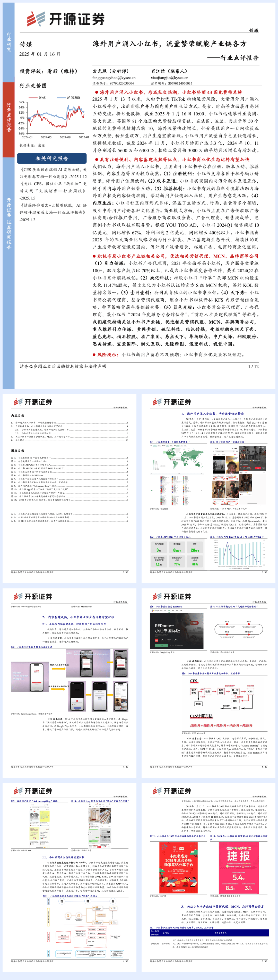Open related report 《CES 展或预示端侧 AI 发展加速
Viewport: 278px width, 980px height.
pos(53,173)
